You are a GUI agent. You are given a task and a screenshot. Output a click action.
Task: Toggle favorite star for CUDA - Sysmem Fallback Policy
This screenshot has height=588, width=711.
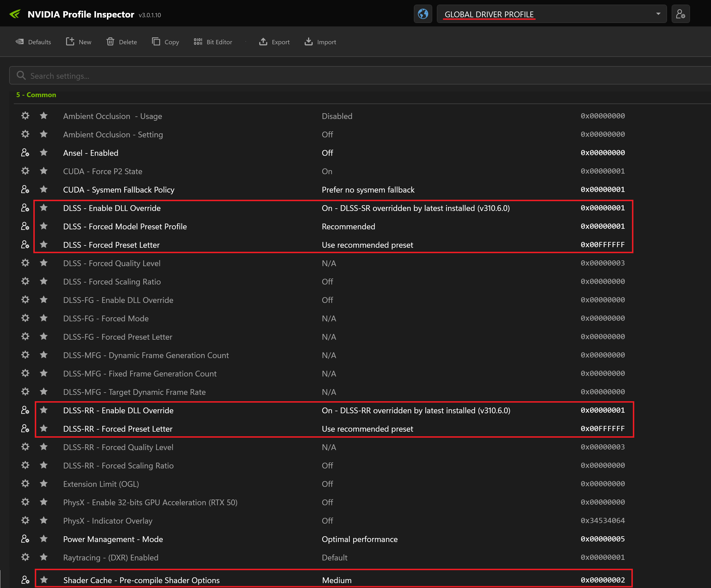coord(44,189)
